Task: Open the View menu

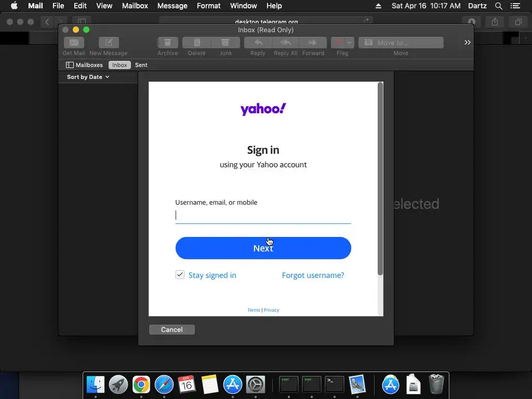Action: click(x=104, y=6)
